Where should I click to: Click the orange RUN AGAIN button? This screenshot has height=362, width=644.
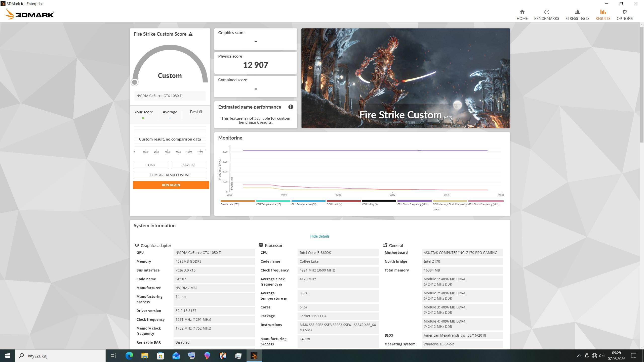[171, 185]
